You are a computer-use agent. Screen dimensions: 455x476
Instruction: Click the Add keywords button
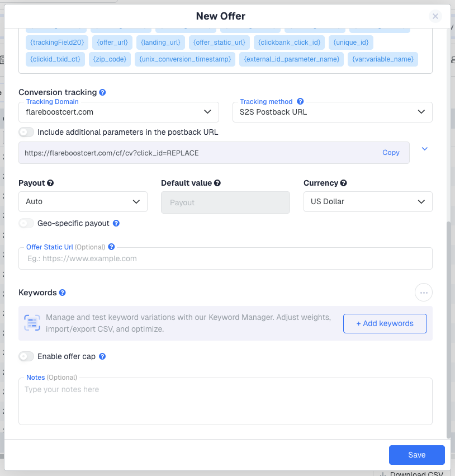pyautogui.click(x=385, y=323)
